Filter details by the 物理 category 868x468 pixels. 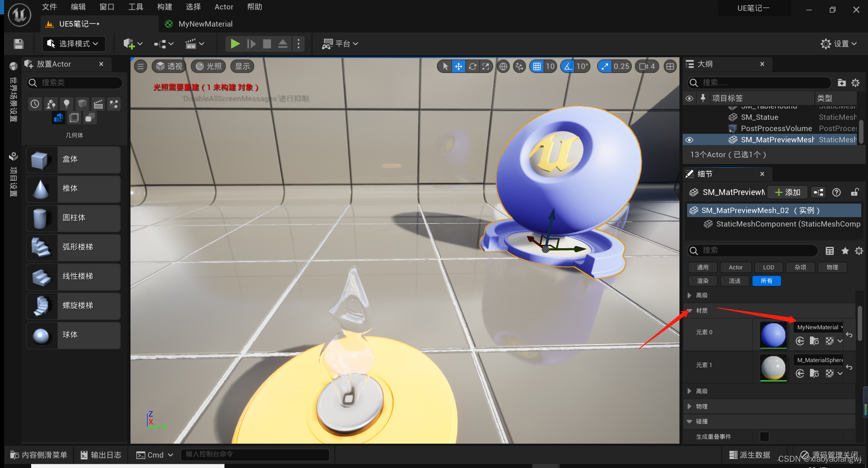click(832, 267)
